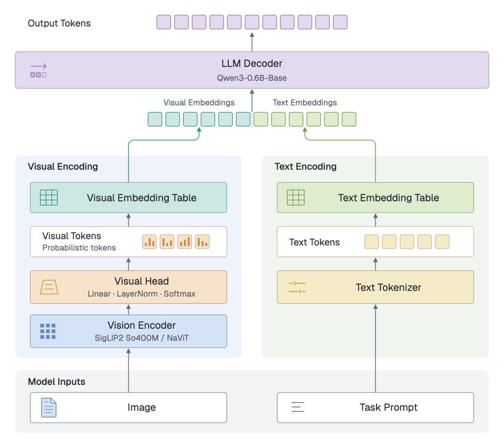Click the text-lines icon beside Task Prompt
This screenshot has width=504, height=448.
coord(298,407)
